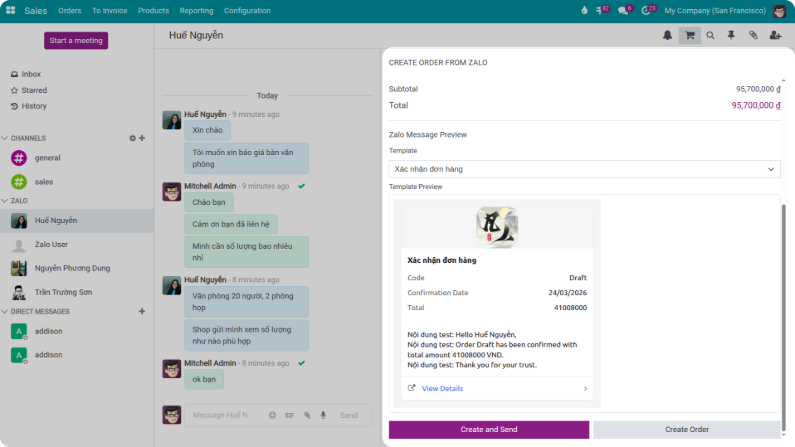The width and height of the screenshot is (795, 447).
Task: Click the Create and Send button
Action: [488, 429]
